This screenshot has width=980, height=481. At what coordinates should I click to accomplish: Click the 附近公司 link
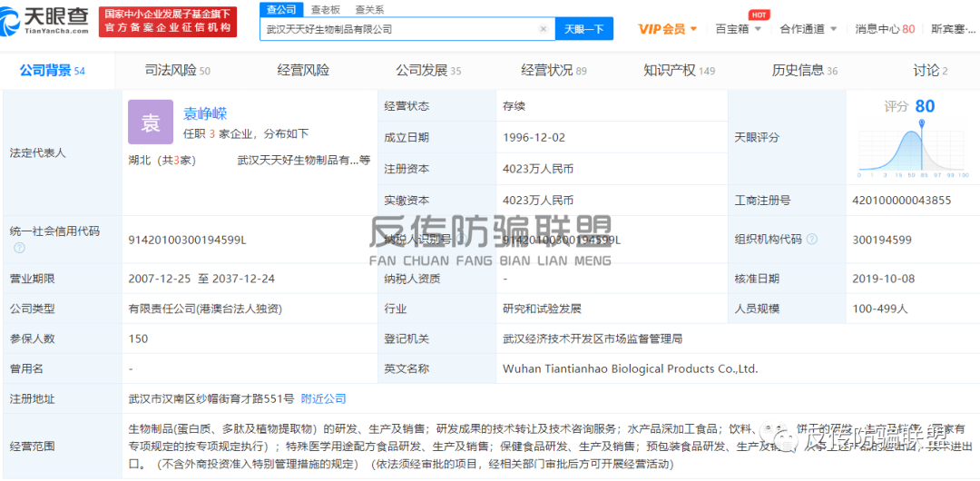324,398
